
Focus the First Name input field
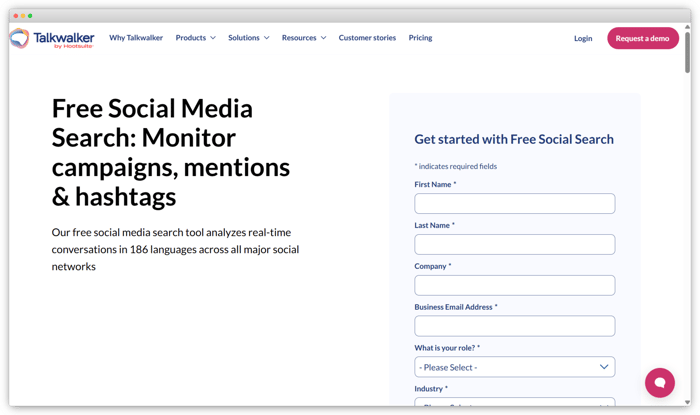pyautogui.click(x=514, y=204)
